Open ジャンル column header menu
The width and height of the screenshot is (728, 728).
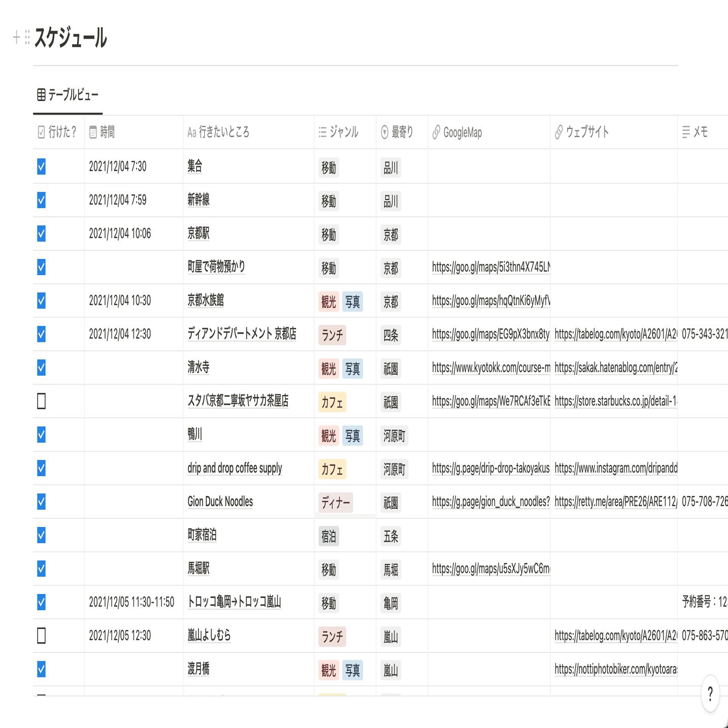tap(345, 132)
